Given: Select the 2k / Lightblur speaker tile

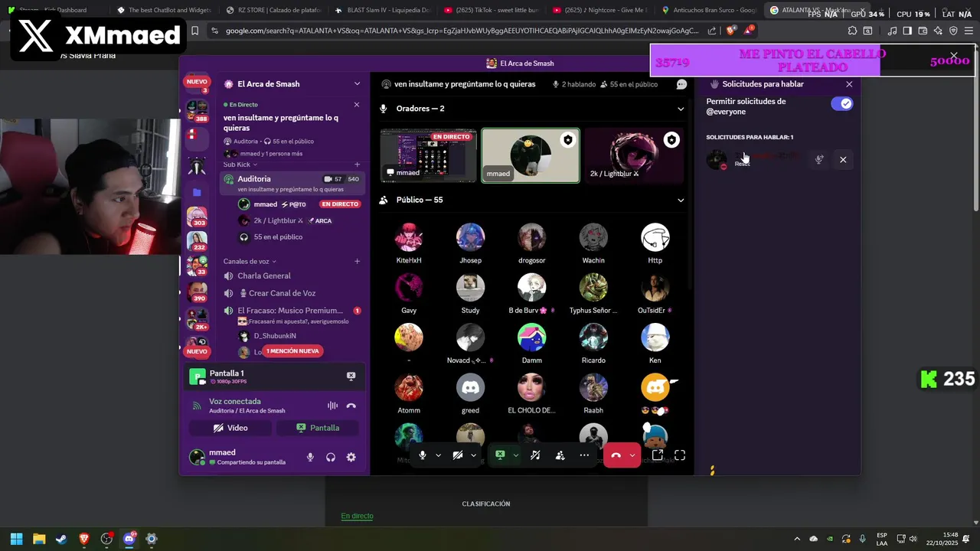Looking at the screenshot, I should (x=634, y=155).
